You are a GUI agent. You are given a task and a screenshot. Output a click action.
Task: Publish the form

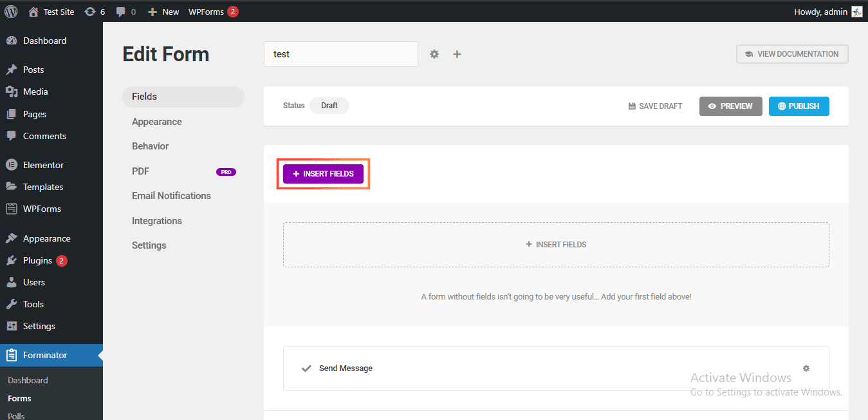click(x=799, y=106)
